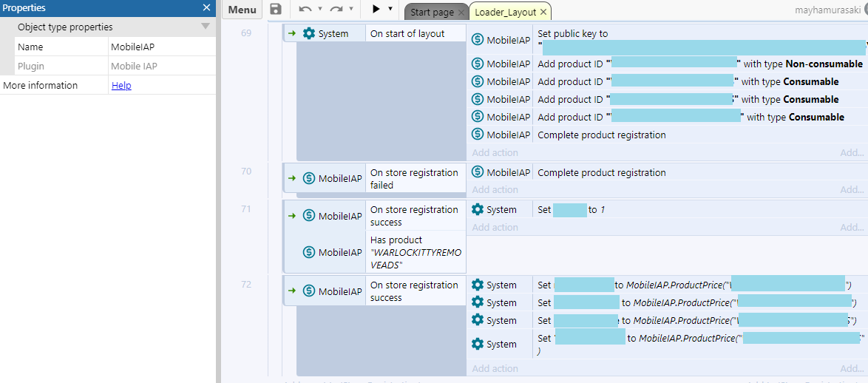This screenshot has height=383, width=868.
Task: Click the Redo arrow icon
Action: coord(336,10)
